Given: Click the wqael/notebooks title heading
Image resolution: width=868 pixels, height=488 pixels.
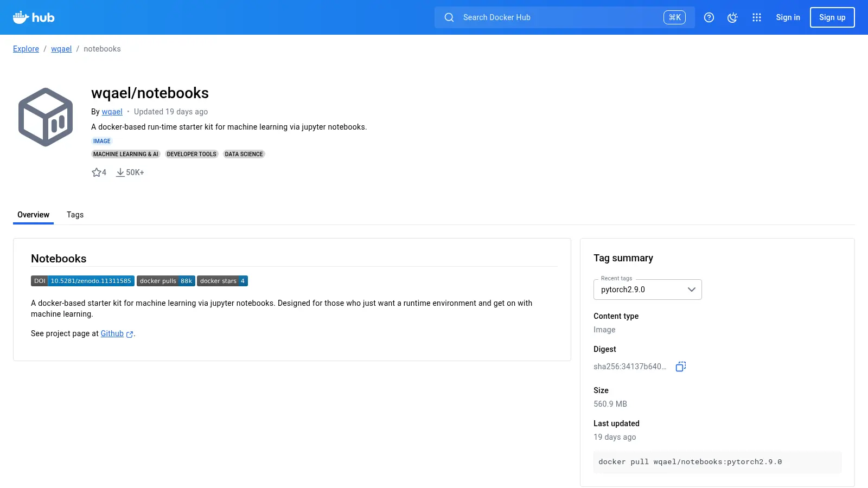Looking at the screenshot, I should click(150, 93).
